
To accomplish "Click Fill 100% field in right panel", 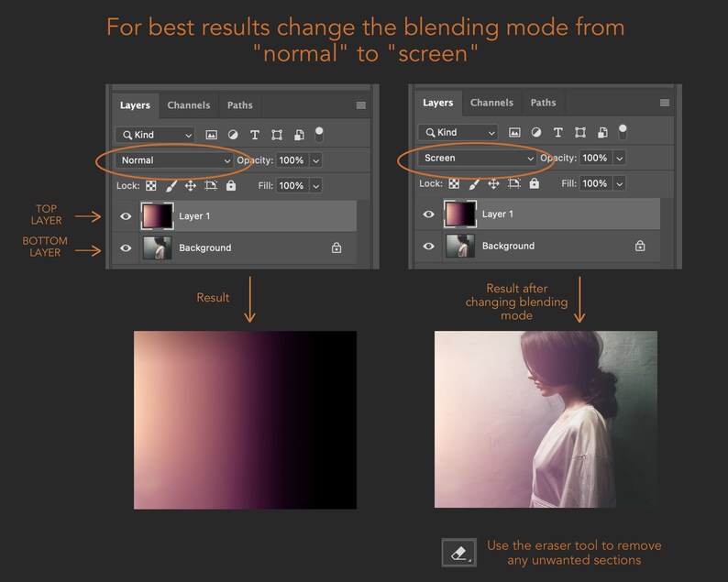I will [596, 184].
